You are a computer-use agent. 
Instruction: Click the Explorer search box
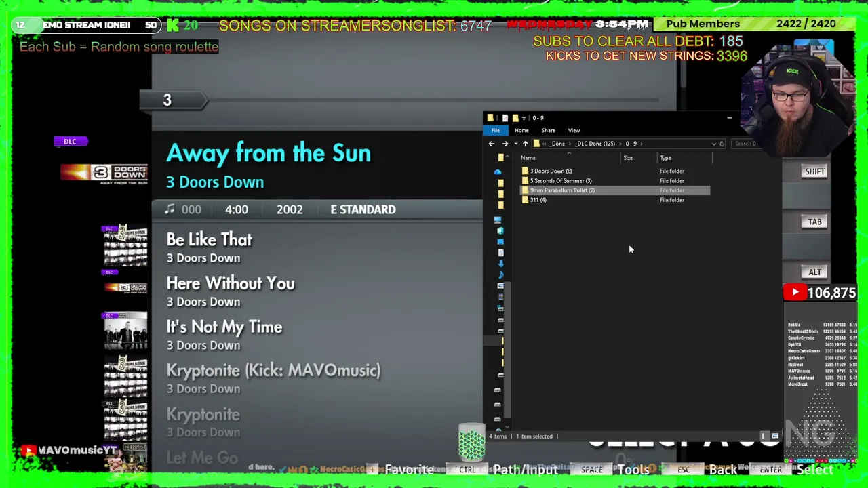coord(745,144)
